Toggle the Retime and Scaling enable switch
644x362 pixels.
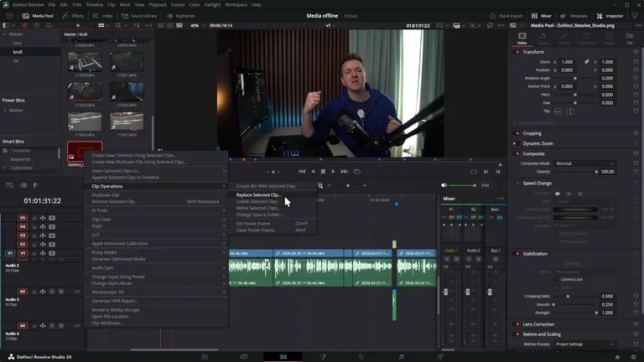pos(517,334)
